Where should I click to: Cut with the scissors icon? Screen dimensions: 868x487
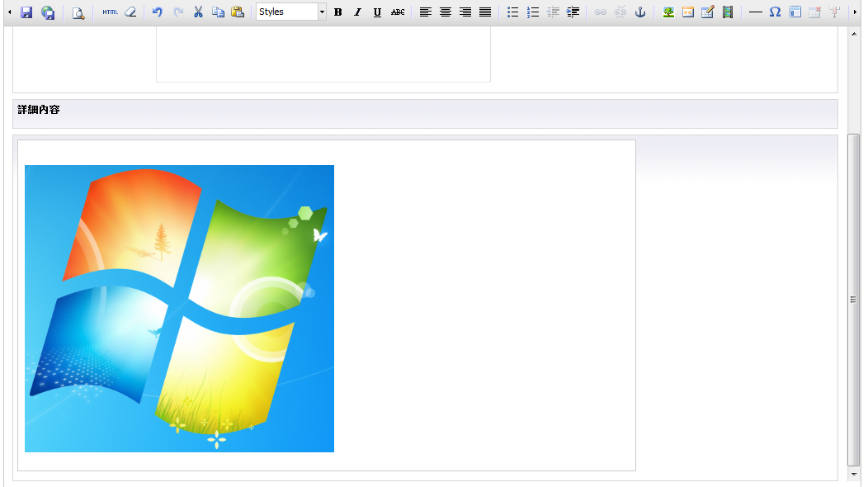click(x=198, y=12)
